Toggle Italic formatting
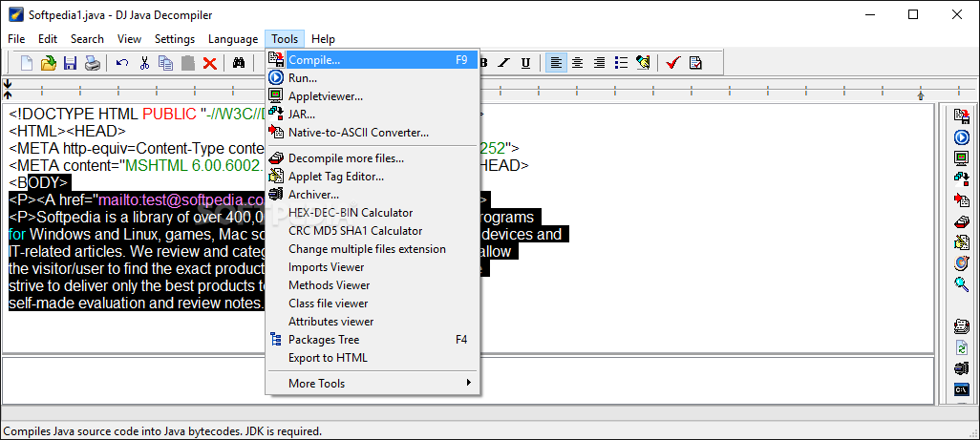The width and height of the screenshot is (980, 440). (504, 63)
